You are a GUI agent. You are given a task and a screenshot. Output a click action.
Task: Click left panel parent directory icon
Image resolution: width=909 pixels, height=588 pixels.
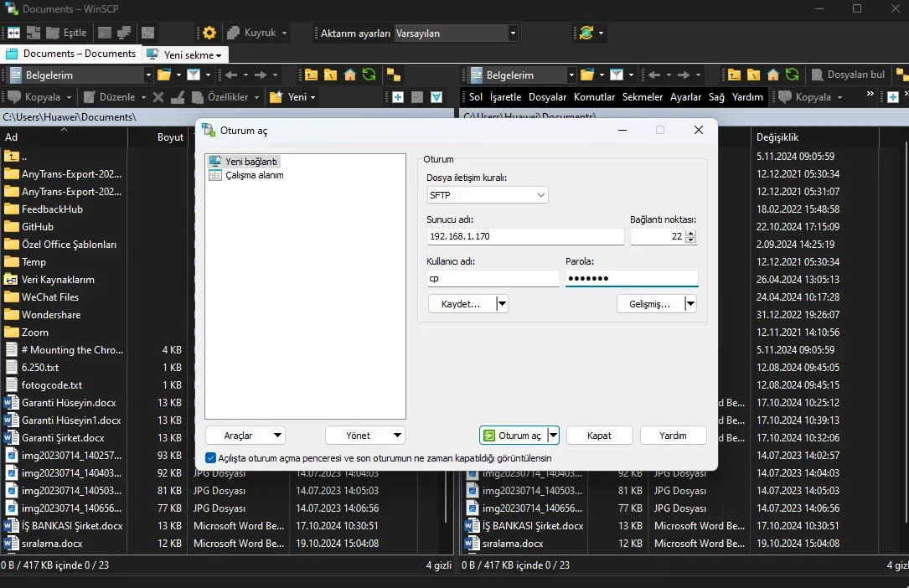[x=312, y=75]
